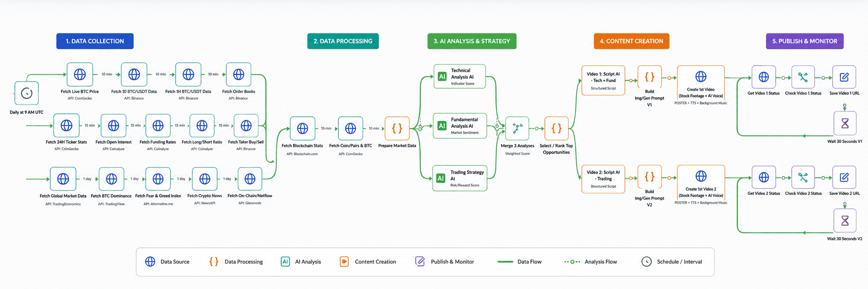Viewport: 868px width, 289px height.
Task: Open the Create 1st Video 2 node
Action: (x=701, y=182)
